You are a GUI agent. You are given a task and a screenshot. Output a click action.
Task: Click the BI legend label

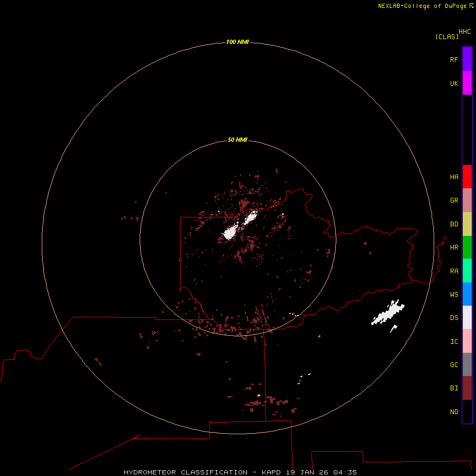(454, 388)
